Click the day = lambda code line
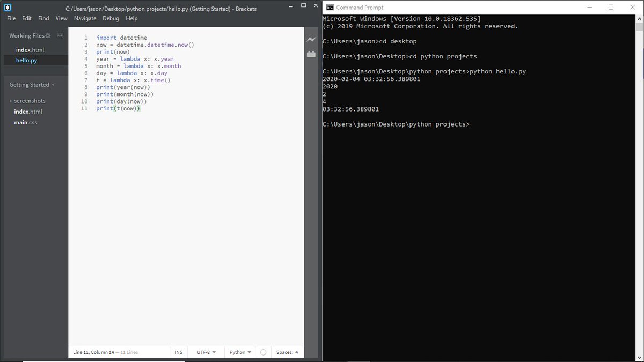Screen dimensions: 644x362 coord(131,73)
